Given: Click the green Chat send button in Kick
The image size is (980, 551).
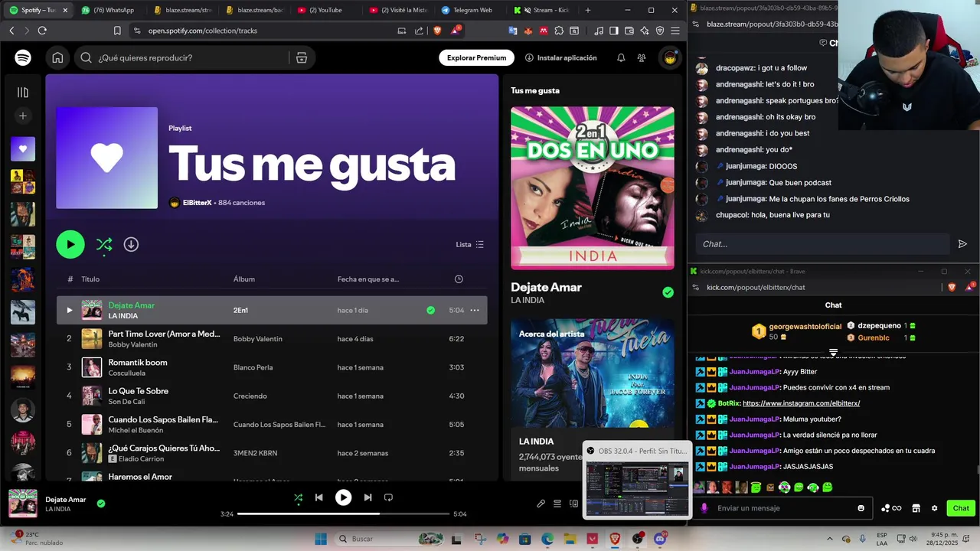Looking at the screenshot, I should click(x=961, y=508).
